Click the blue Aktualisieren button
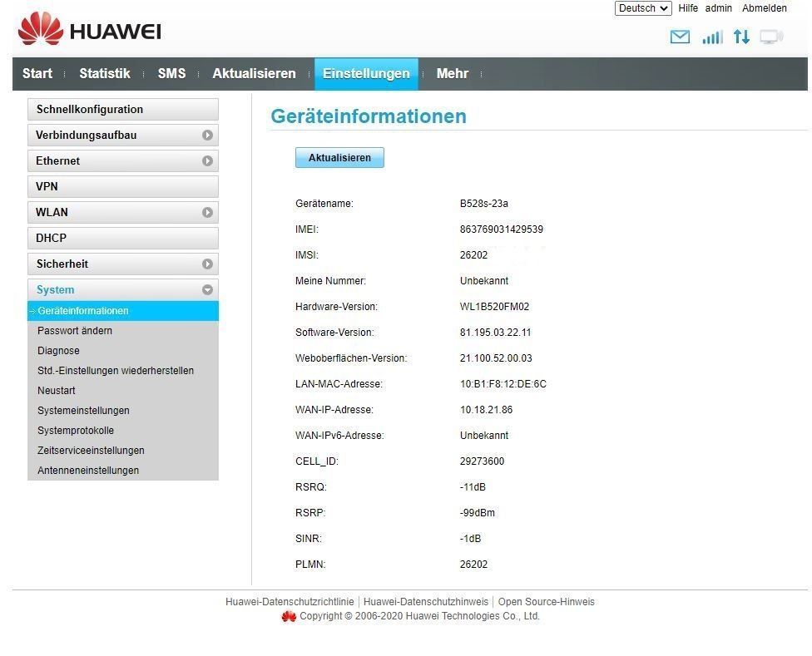The image size is (812, 656). tap(339, 158)
